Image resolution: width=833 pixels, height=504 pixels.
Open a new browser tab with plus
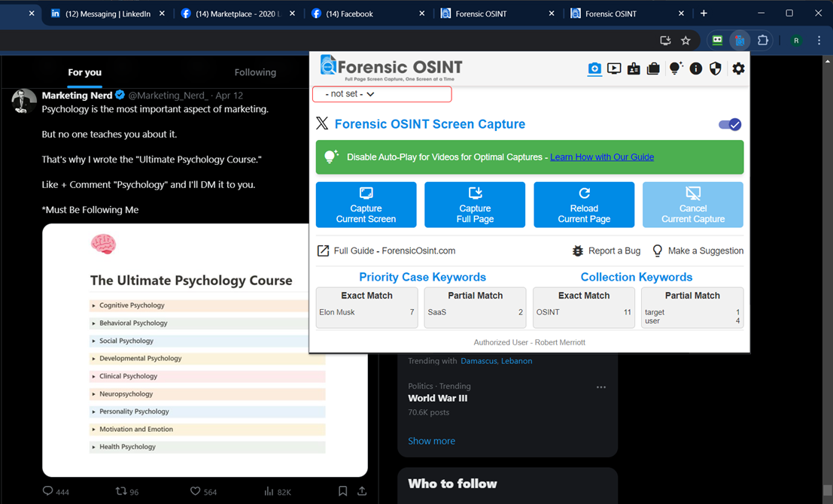tap(704, 14)
